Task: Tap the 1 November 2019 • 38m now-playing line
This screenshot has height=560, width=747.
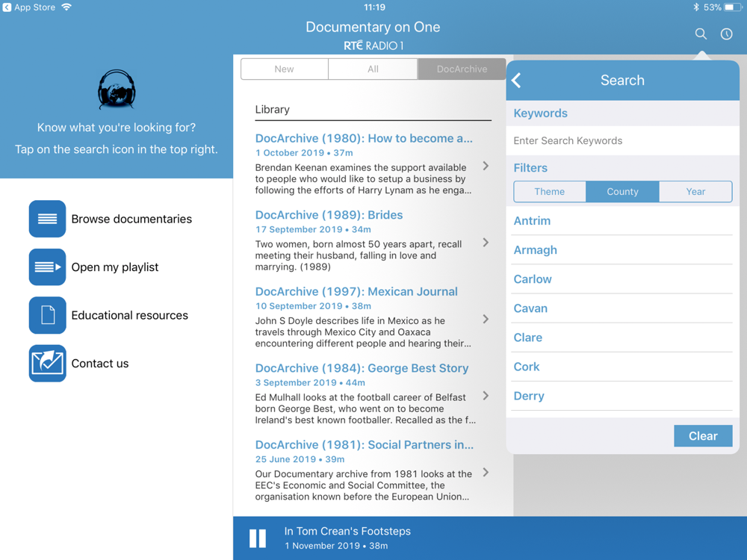Action: click(336, 546)
